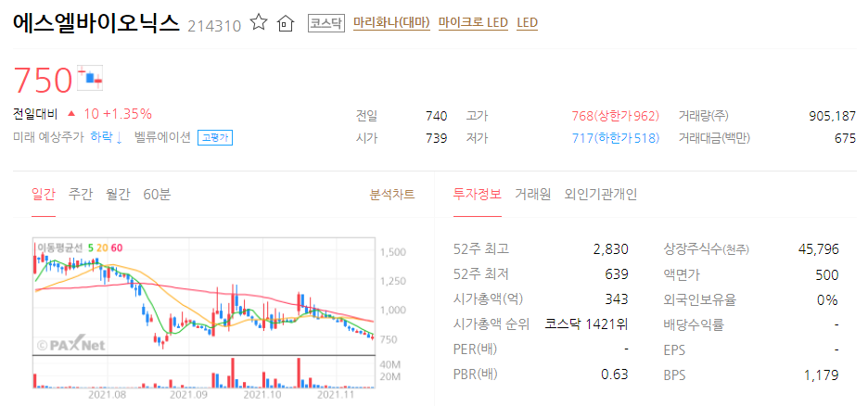The height and width of the screenshot is (419, 868).
Task: Switch to the 외인기관개인 tab
Action: (x=601, y=195)
